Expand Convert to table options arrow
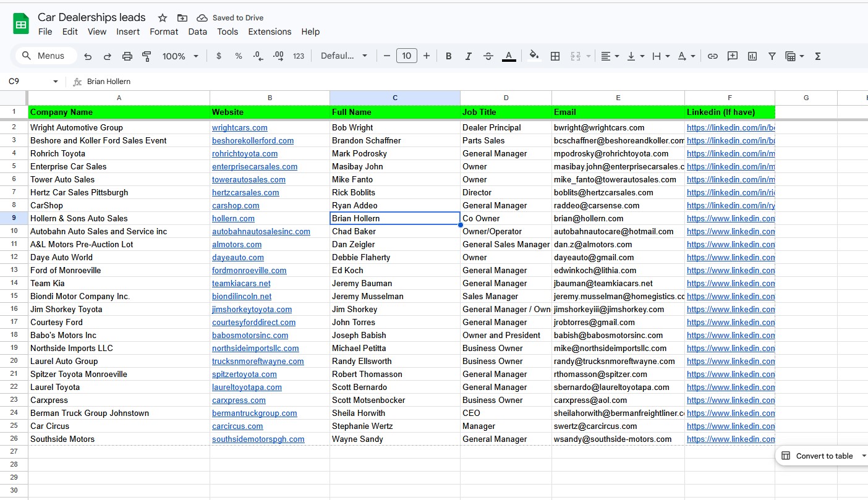 864,456
